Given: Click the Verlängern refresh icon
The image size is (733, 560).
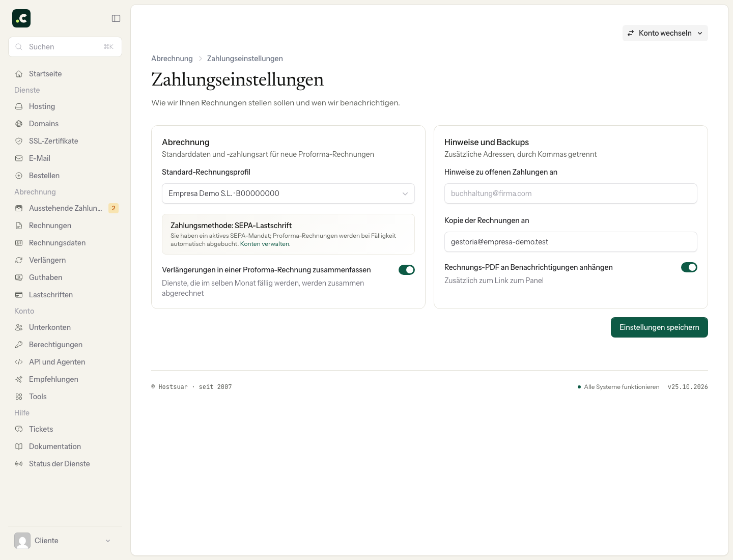Looking at the screenshot, I should 19,260.
